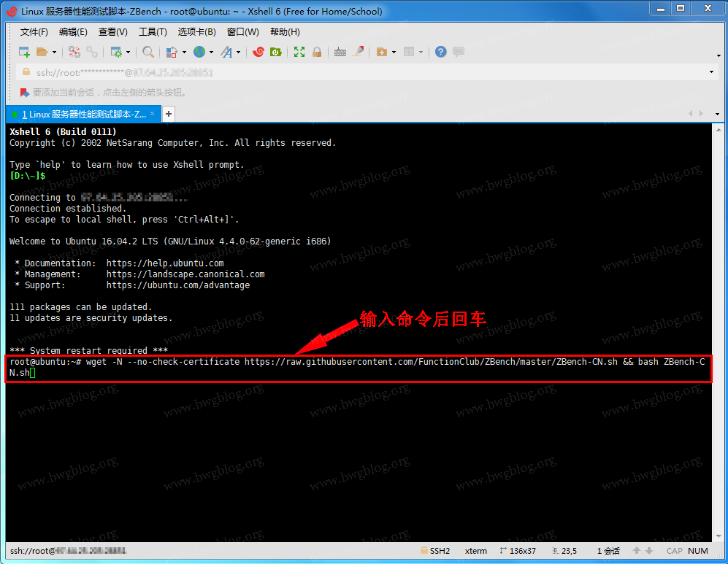Click the Xshell 6 (Build 0111) line
728x564 pixels.
(x=63, y=132)
